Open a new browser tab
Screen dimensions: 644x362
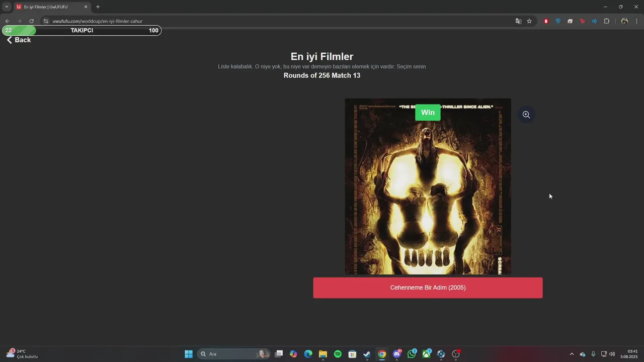pyautogui.click(x=98, y=7)
